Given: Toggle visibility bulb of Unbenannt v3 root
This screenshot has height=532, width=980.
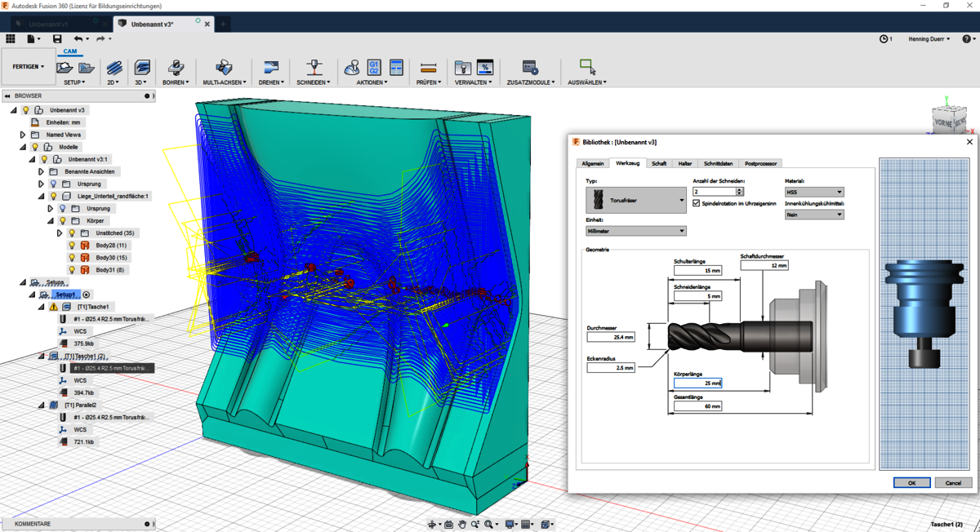Looking at the screenshot, I should point(26,110).
